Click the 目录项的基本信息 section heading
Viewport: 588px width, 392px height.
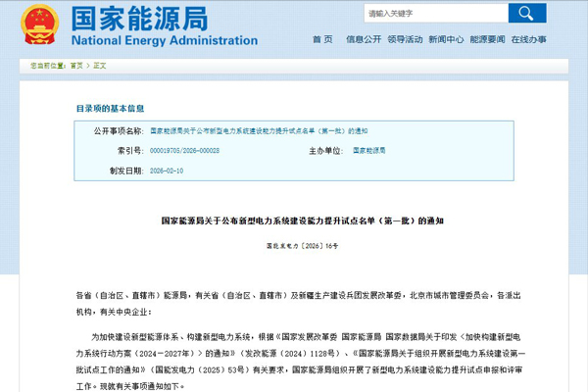109,108
